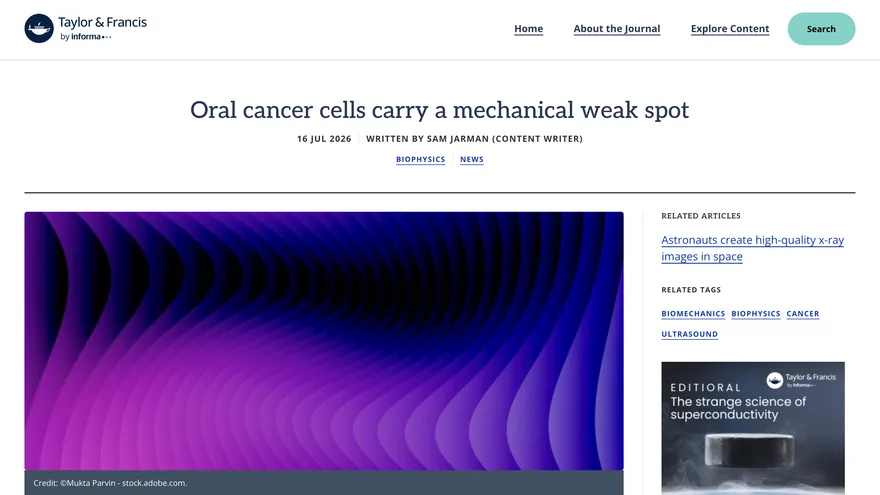Image resolution: width=880 pixels, height=495 pixels.
Task: Select the News category link
Action: pos(472,159)
